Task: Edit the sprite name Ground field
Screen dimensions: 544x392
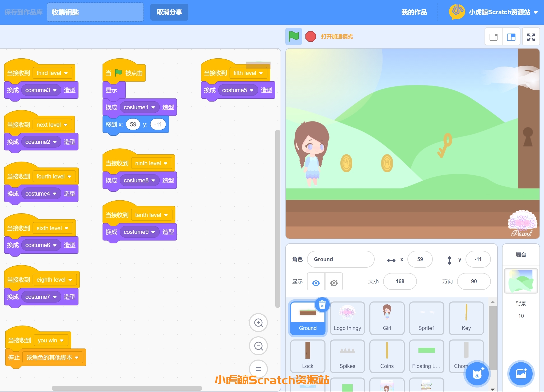Action: (341, 259)
